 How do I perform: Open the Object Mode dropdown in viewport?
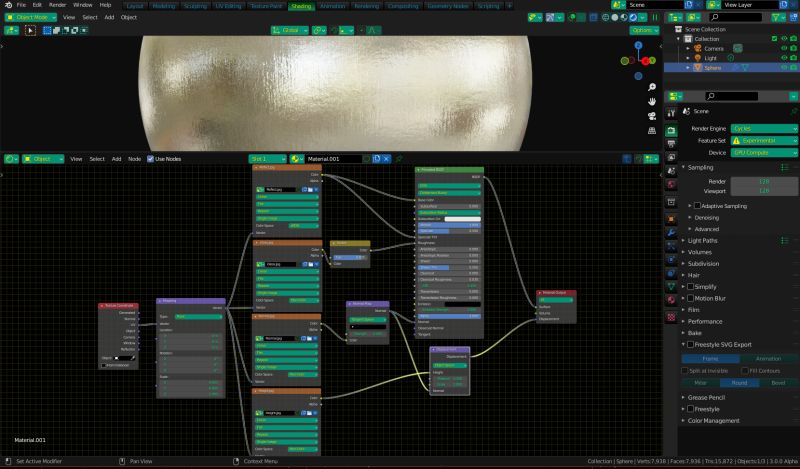(31, 17)
